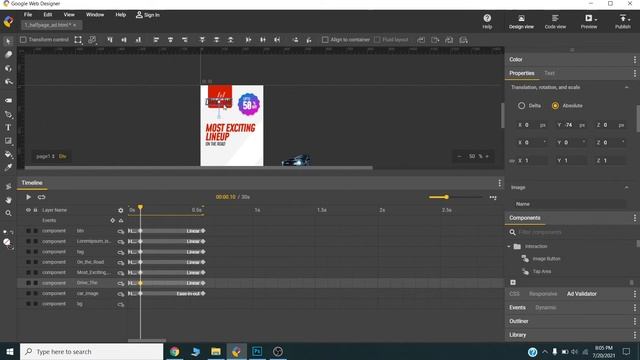Click timeline layer settings gear icon
Screen dimensions: 640x360
(x=120, y=210)
